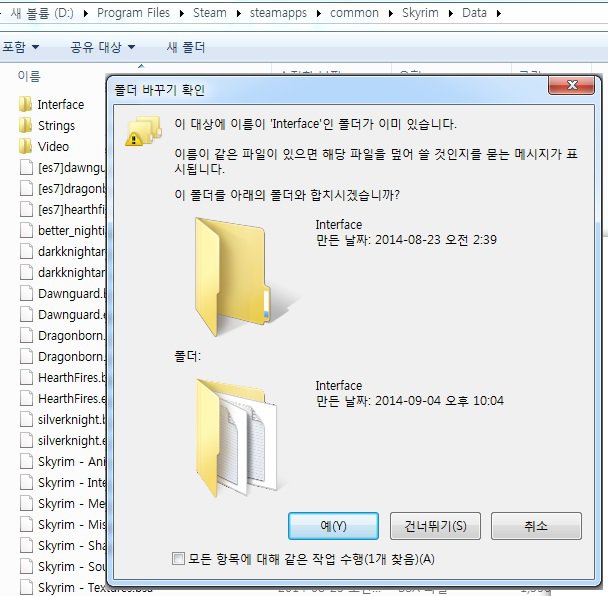Click the Skyrim - Mis file icon

pos(26,524)
